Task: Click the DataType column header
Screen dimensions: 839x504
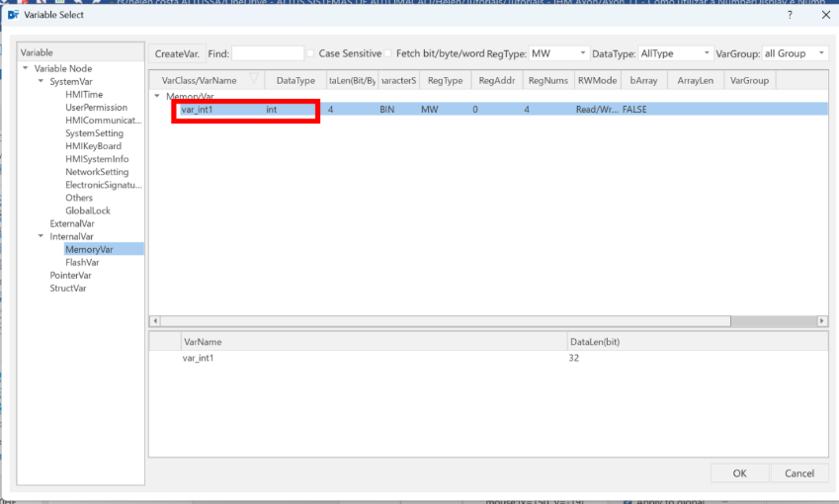Action: (295, 80)
